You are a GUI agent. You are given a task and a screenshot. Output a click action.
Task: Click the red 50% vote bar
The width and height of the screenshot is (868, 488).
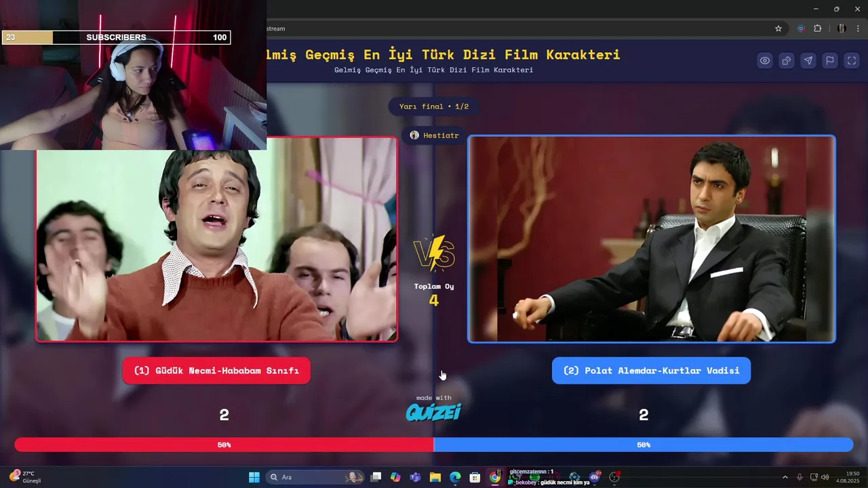224,445
